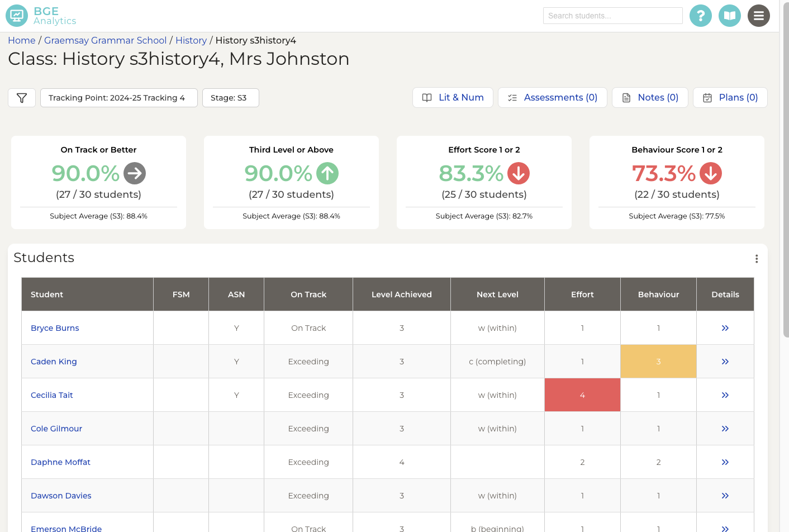Expand details for Cecilia Tait
This screenshot has height=532, width=789.
tap(725, 395)
